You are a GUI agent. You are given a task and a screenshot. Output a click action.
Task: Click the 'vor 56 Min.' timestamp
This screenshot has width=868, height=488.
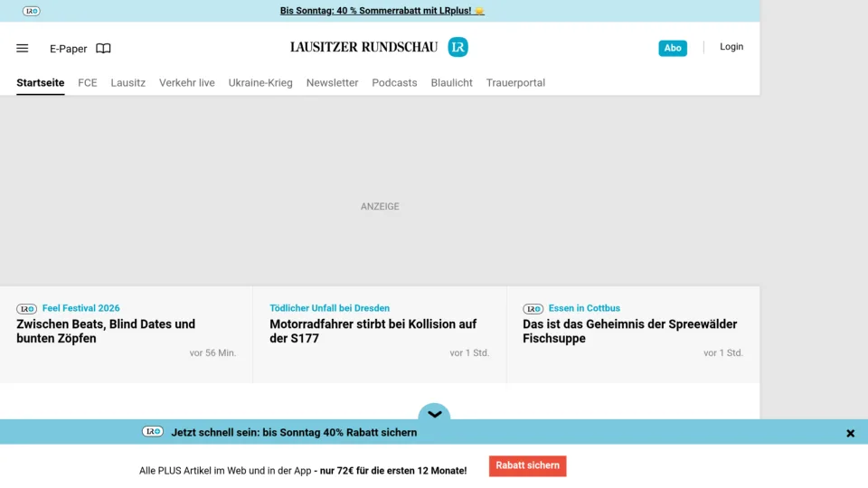coord(212,353)
